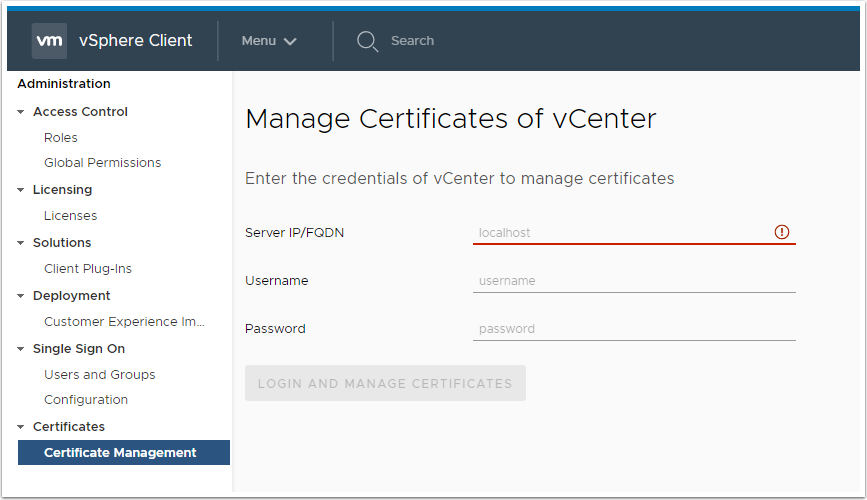867x500 pixels.
Task: Open Licenses page
Action: (x=70, y=215)
